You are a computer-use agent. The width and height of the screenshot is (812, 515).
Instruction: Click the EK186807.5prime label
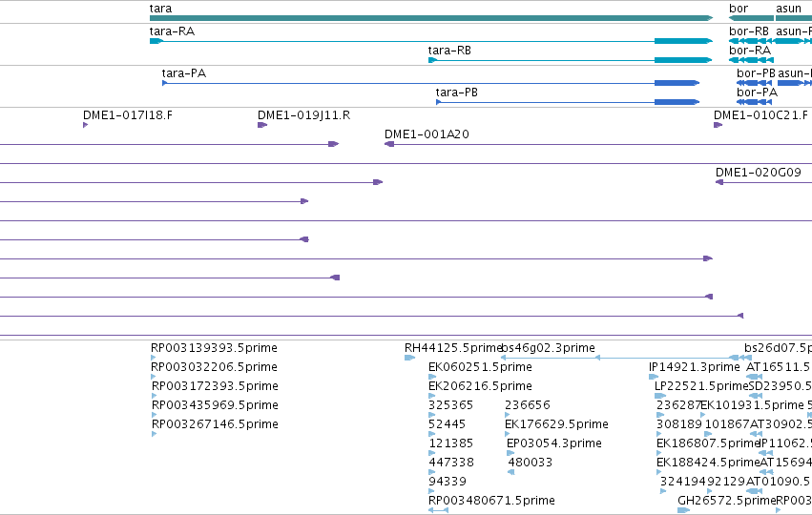pos(708,443)
